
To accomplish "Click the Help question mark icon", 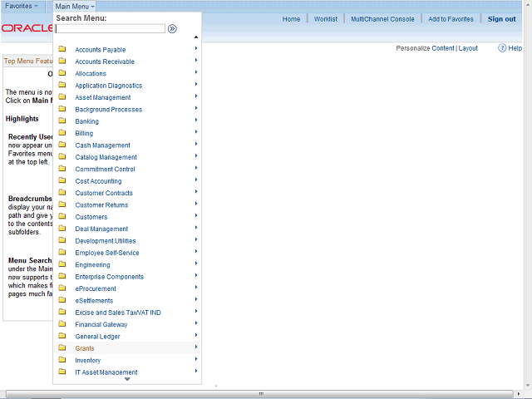I will pos(502,48).
